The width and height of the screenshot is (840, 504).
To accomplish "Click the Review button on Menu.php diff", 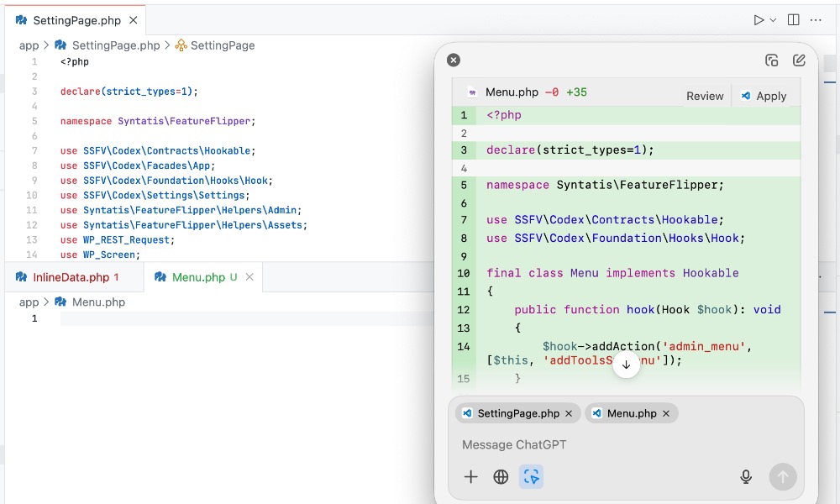I will pyautogui.click(x=705, y=96).
